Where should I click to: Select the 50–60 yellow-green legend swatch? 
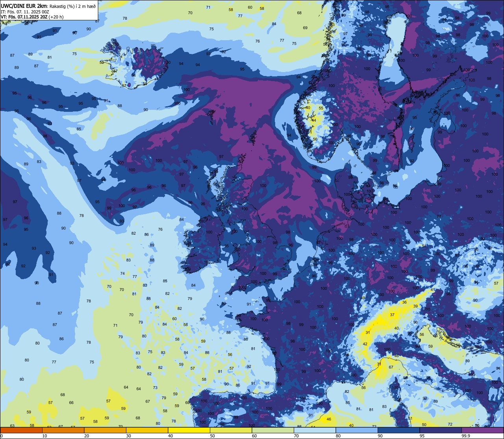click(x=231, y=430)
